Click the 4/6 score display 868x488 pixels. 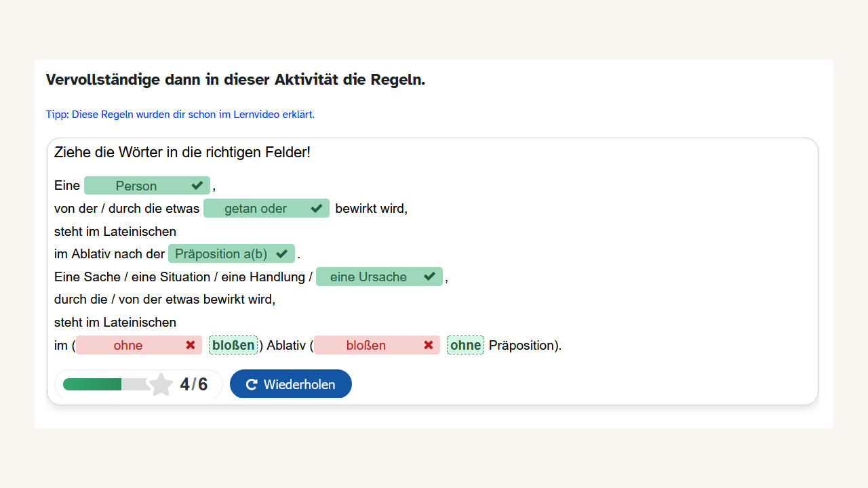tap(194, 384)
